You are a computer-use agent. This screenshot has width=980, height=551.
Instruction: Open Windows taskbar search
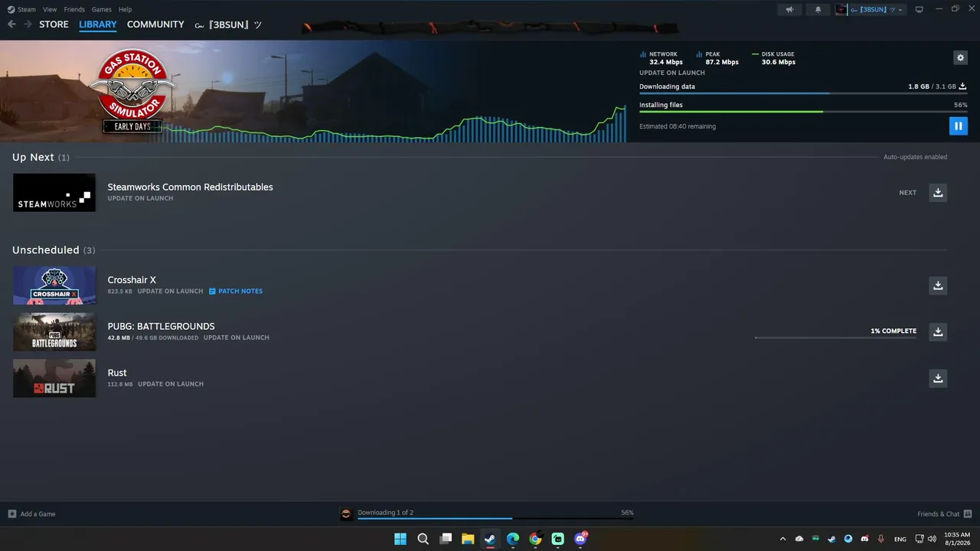(423, 539)
